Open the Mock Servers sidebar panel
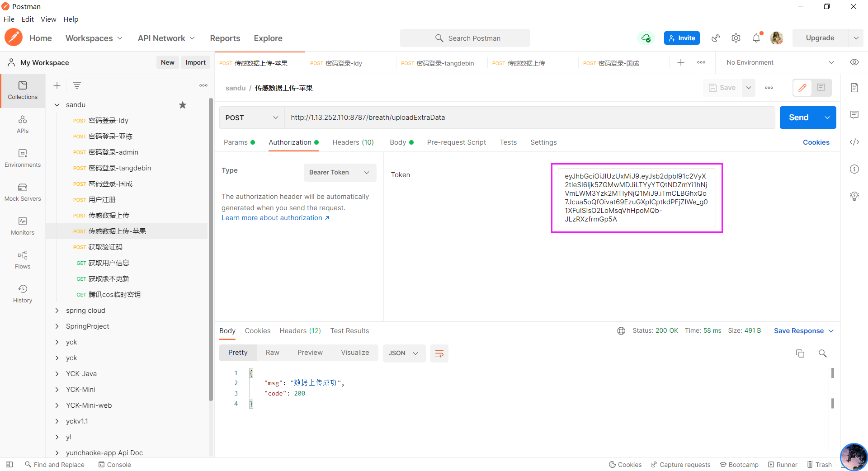This screenshot has height=471, width=868. [23, 192]
